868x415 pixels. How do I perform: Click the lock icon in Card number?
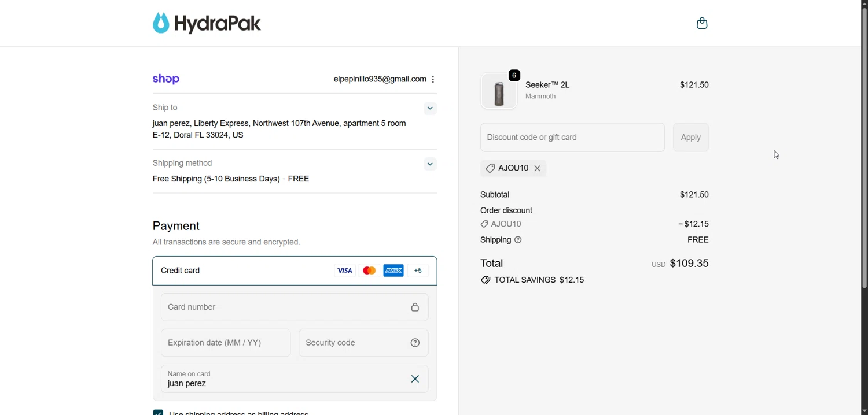415,307
